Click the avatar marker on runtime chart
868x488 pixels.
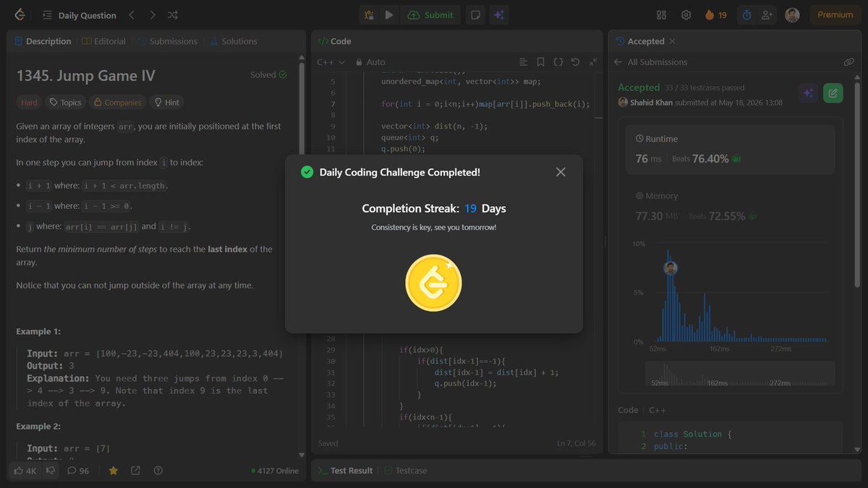coord(671,267)
